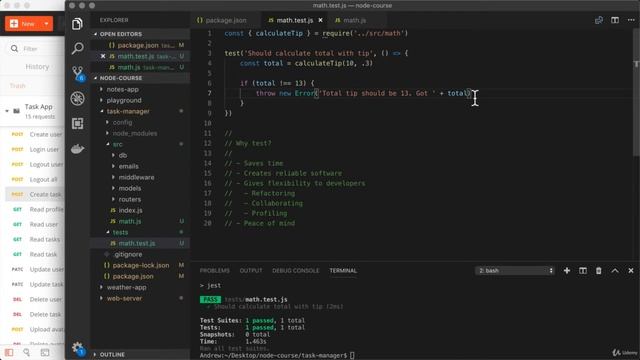The height and width of the screenshot is (360, 640).
Task: Open package-lock.json in explorer
Action: (x=140, y=265)
